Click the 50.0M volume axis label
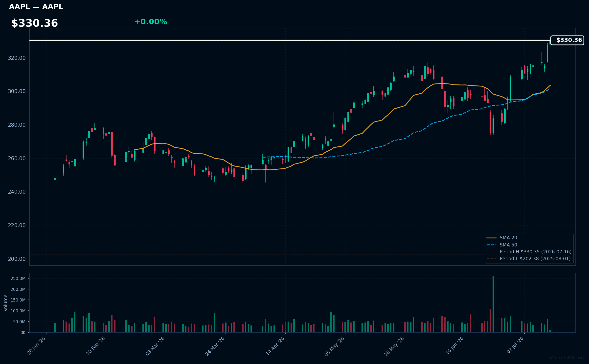 point(19,322)
